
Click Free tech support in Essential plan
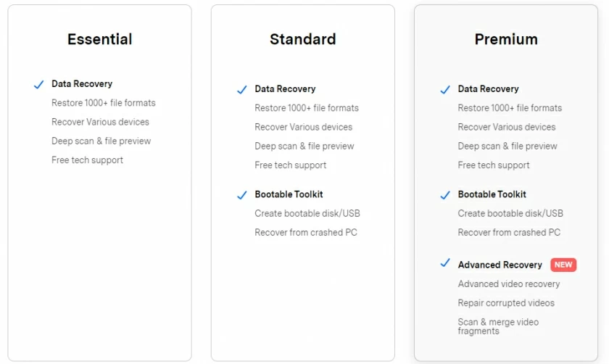coord(87,160)
